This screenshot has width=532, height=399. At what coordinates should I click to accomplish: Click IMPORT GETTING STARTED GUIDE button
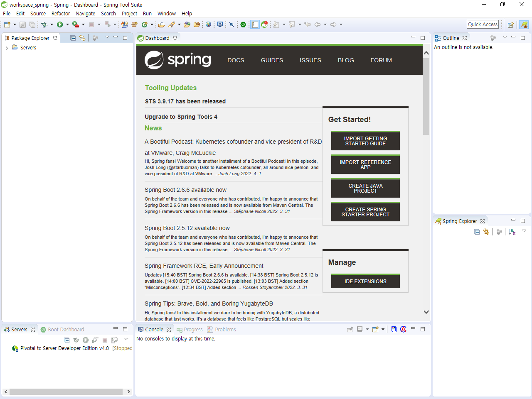point(365,141)
